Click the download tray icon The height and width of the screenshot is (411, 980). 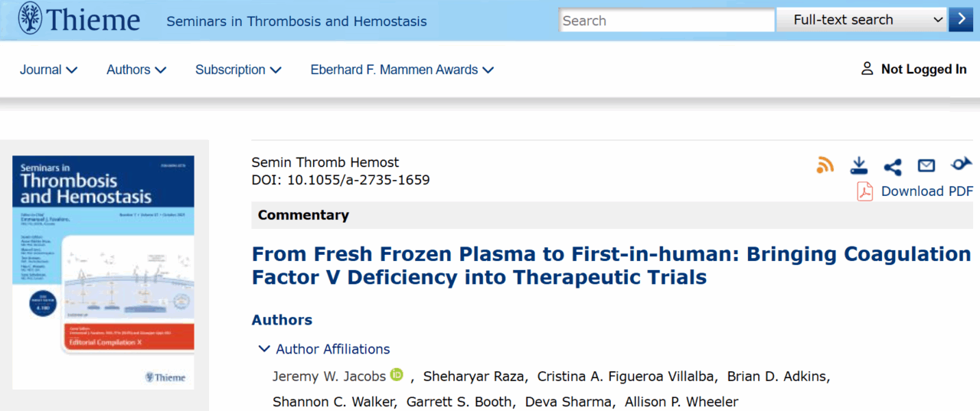859,165
